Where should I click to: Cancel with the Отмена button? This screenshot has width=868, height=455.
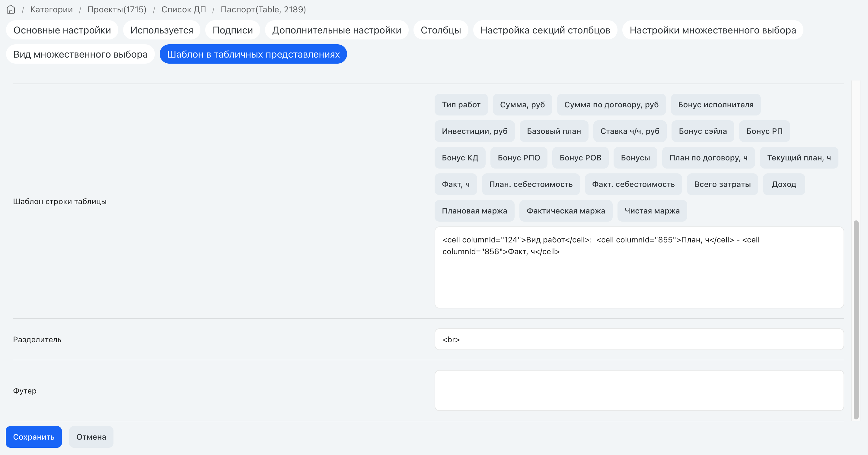pyautogui.click(x=91, y=437)
